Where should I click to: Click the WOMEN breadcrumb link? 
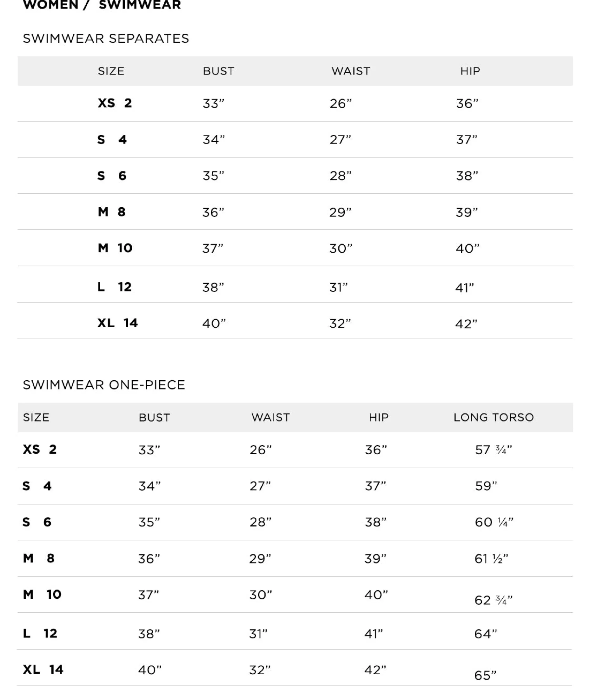(50, 5)
